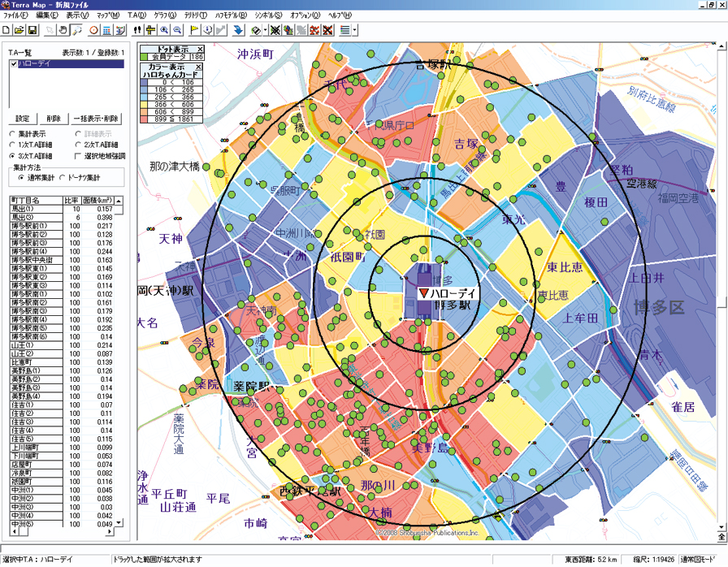
Task: Open the T.A(D) menu
Action: (x=137, y=15)
